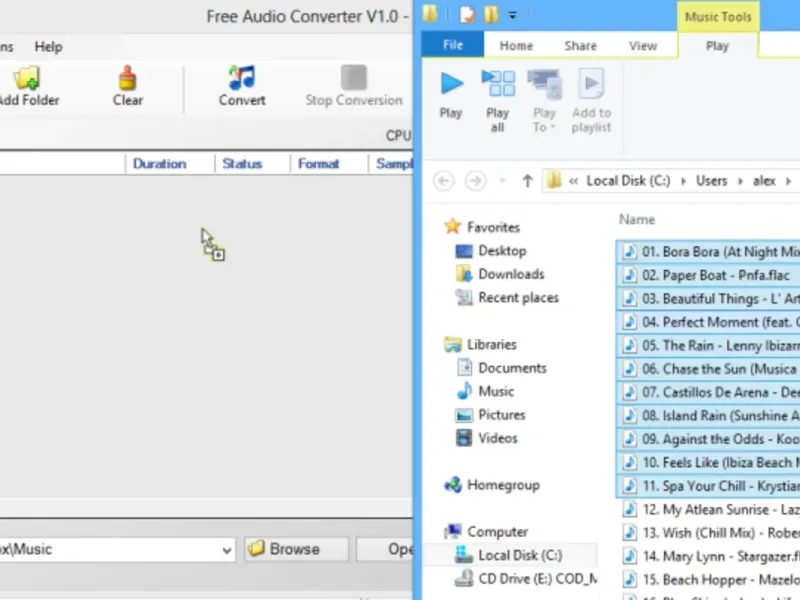Open Downloads in the navigation pane
Image resolution: width=800 pixels, height=600 pixels.
(x=511, y=274)
